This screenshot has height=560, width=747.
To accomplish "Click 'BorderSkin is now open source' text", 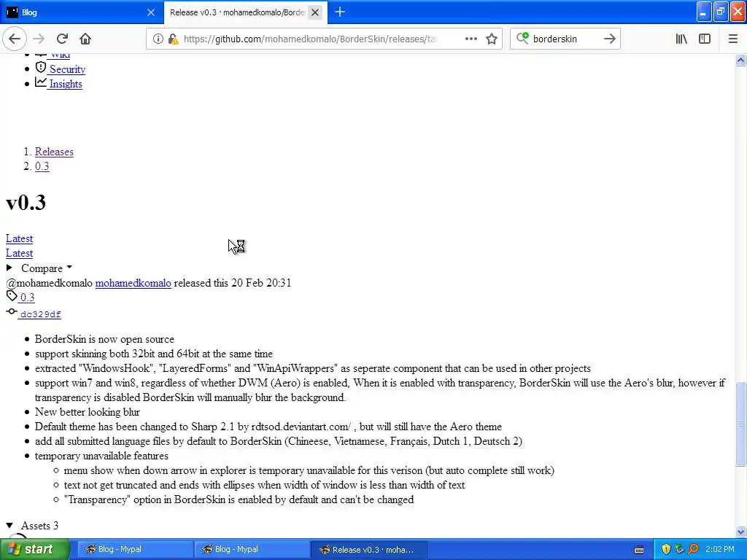I will coord(104,339).
